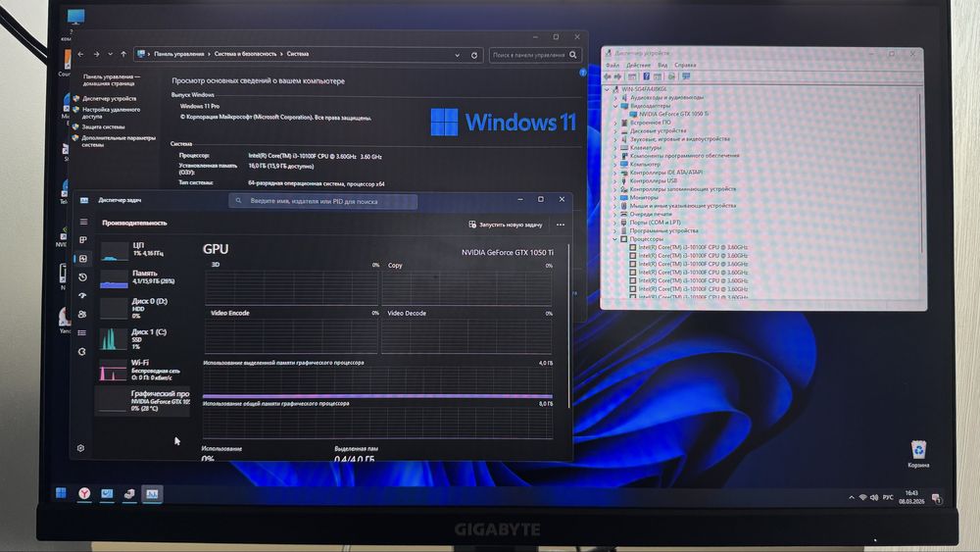The image size is (980, 552).
Task: Go up one level in Control Panel
Action: click(x=123, y=54)
